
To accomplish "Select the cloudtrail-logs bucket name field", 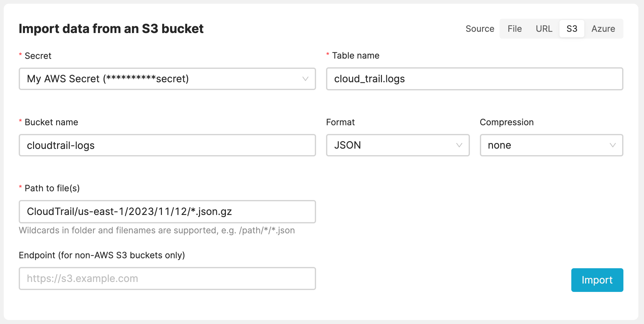I will pos(167,145).
